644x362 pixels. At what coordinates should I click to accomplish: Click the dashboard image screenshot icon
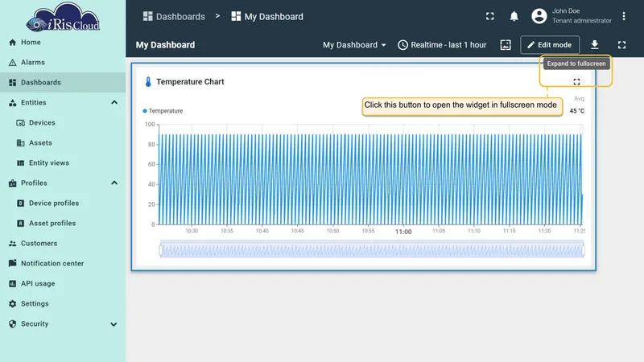506,45
